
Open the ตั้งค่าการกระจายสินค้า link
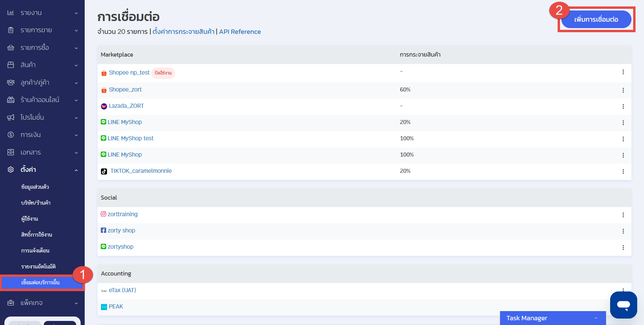tap(183, 32)
